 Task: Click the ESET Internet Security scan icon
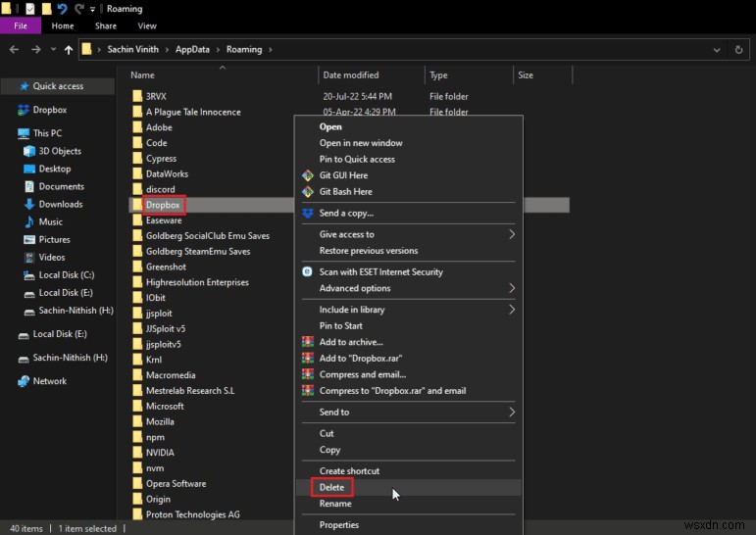coord(308,271)
